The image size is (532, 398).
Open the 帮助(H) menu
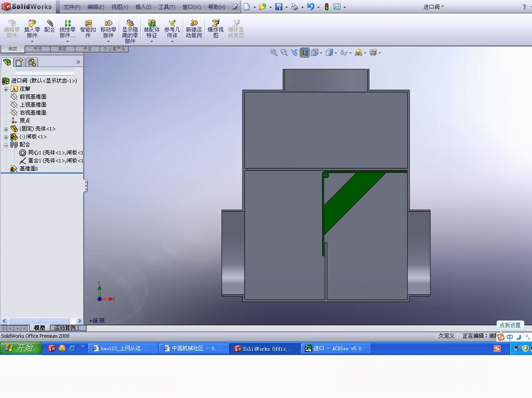pos(216,7)
